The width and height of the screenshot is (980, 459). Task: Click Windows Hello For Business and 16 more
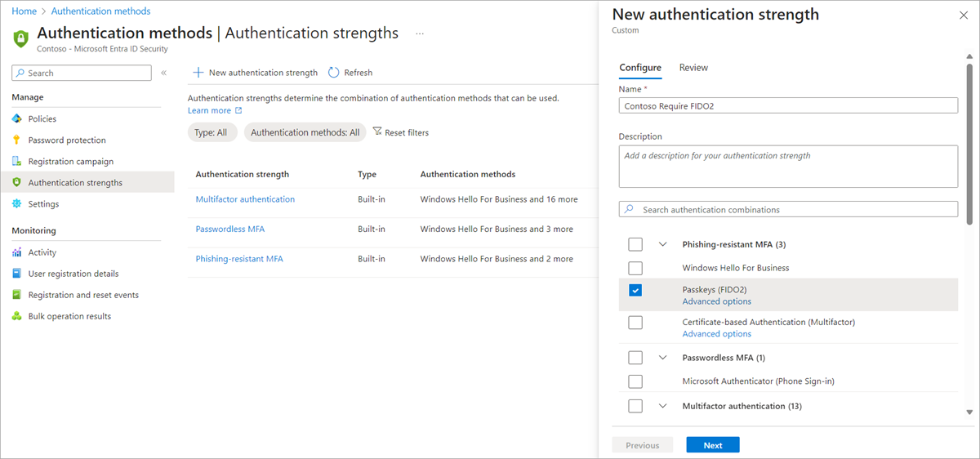click(x=498, y=199)
